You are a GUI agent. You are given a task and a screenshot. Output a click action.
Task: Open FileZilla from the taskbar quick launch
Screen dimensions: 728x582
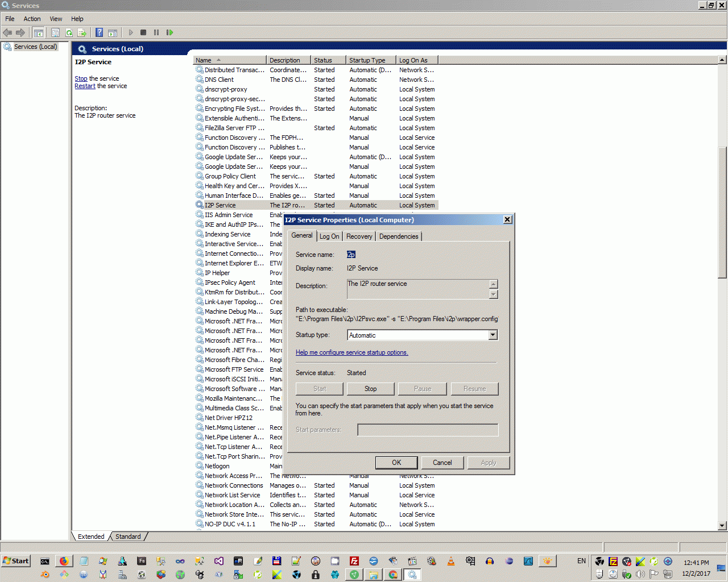click(x=354, y=561)
